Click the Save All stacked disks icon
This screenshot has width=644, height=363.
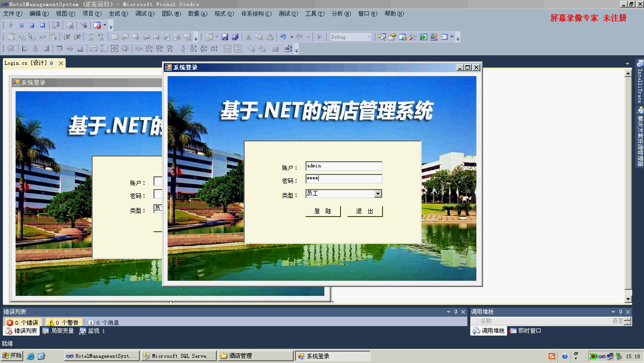click(x=235, y=37)
